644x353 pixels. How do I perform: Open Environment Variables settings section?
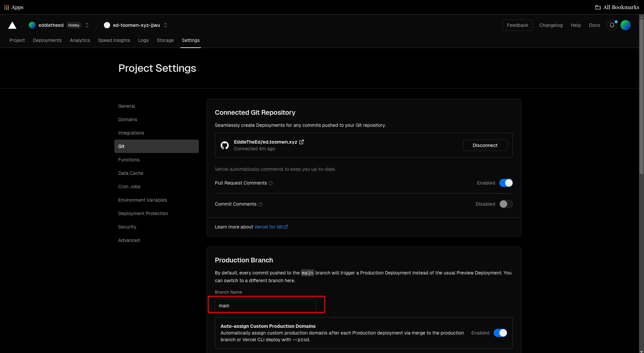click(143, 200)
